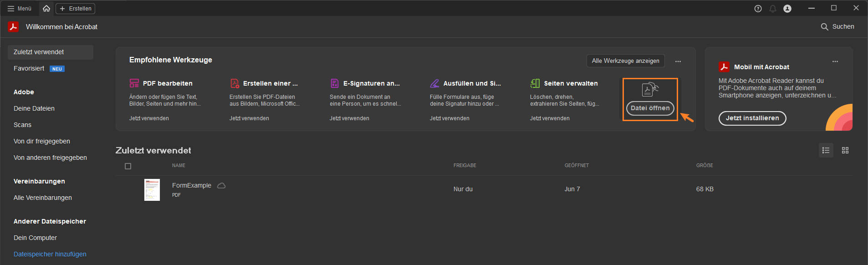The image size is (868, 265).
Task: Click the Jun 7 opened date
Action: pyautogui.click(x=572, y=189)
